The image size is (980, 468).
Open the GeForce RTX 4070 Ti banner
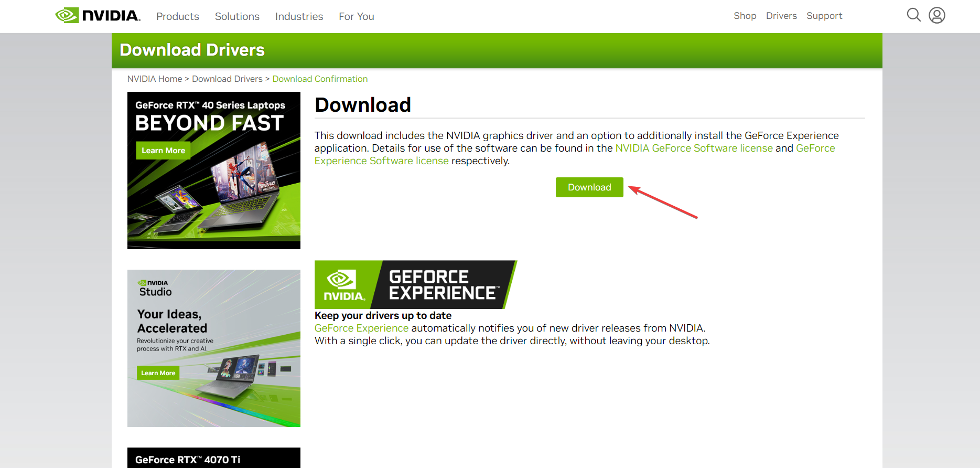[214, 458]
